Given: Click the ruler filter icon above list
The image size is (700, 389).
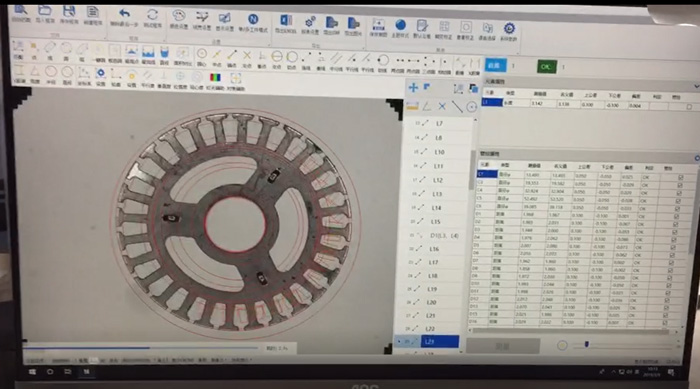Looking at the screenshot, I should coord(412,106).
